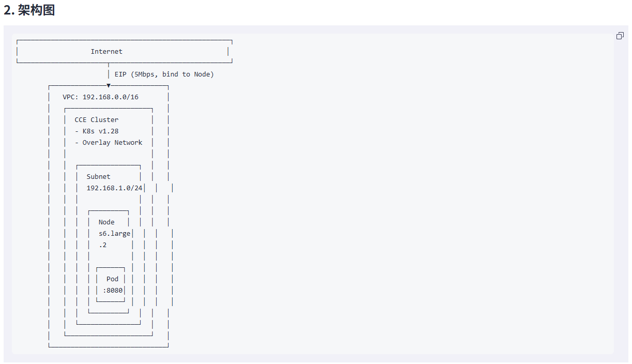The width and height of the screenshot is (632, 364).
Task: Copy the architecture code block
Action: click(620, 36)
